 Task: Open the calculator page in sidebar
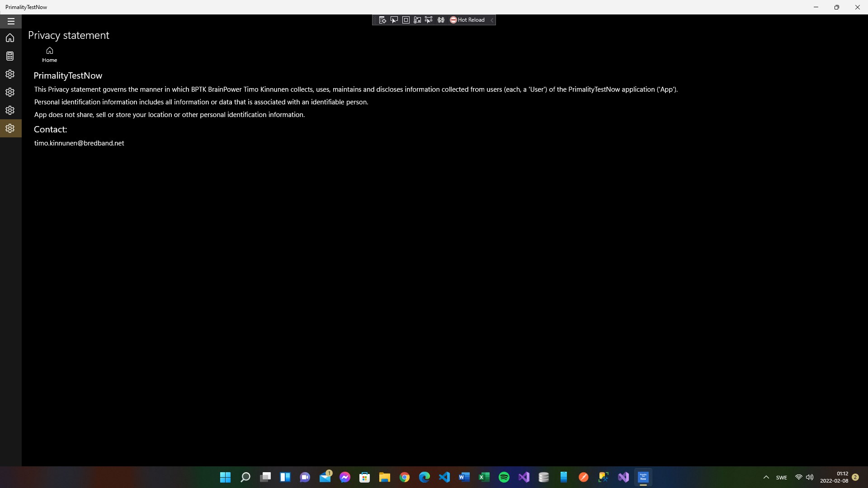tap(10, 56)
